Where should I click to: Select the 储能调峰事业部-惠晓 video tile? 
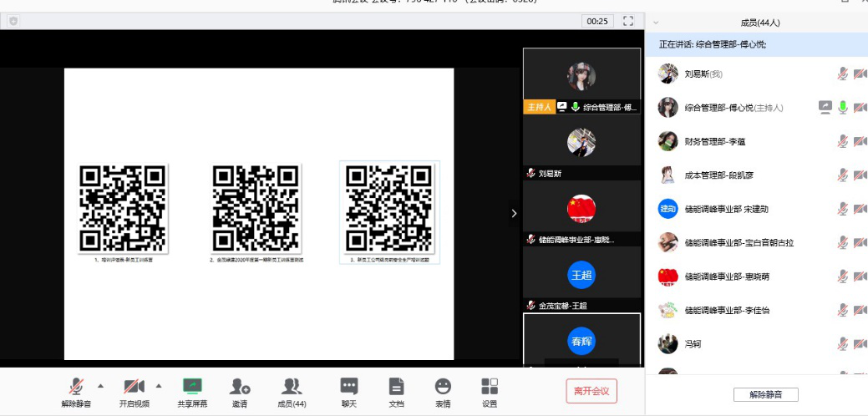[x=581, y=213]
